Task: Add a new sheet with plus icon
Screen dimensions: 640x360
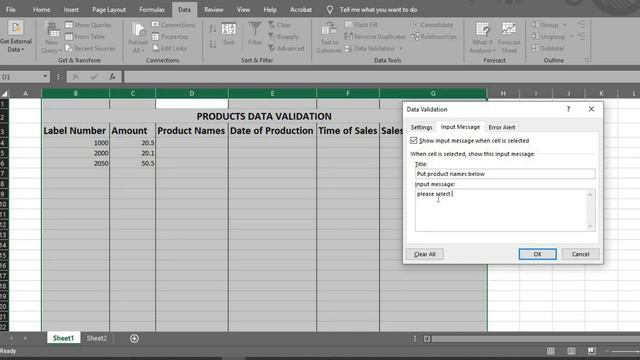Action: click(134, 338)
